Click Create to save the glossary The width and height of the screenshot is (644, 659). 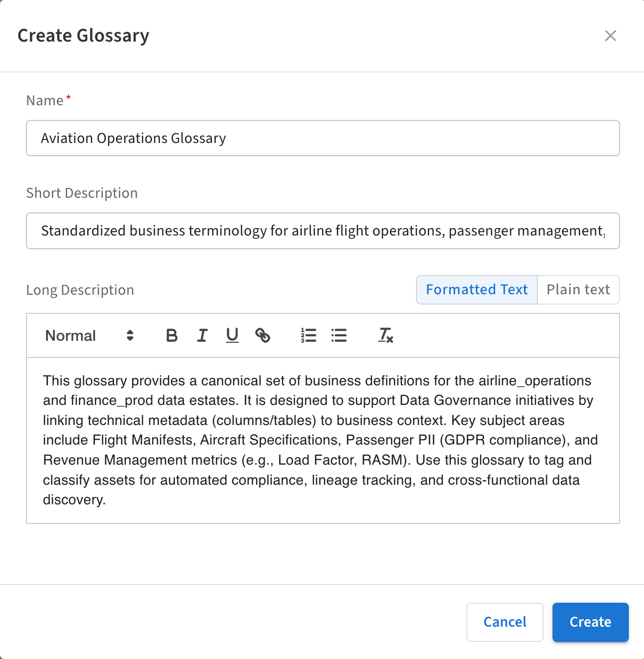click(590, 622)
